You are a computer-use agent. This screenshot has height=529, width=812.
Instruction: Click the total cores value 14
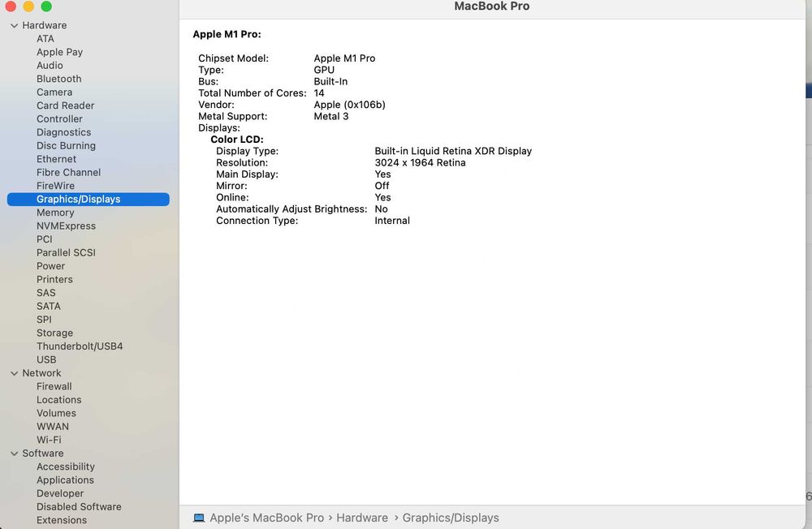319,93
